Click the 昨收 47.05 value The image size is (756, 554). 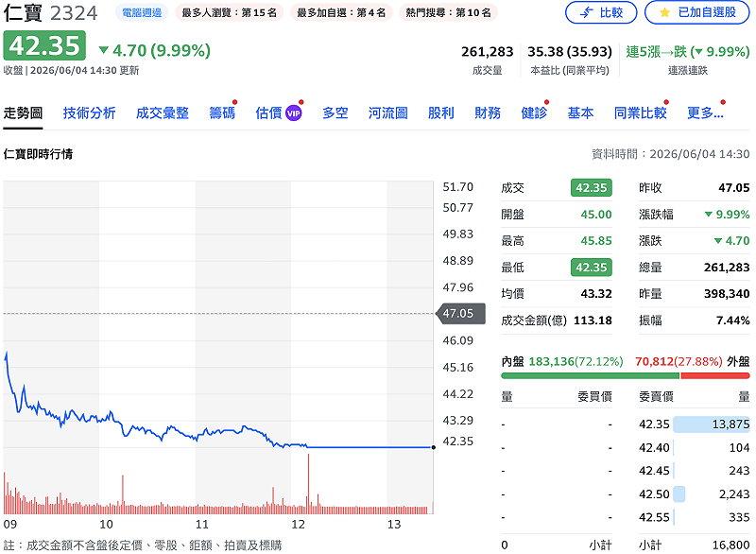[x=734, y=188]
